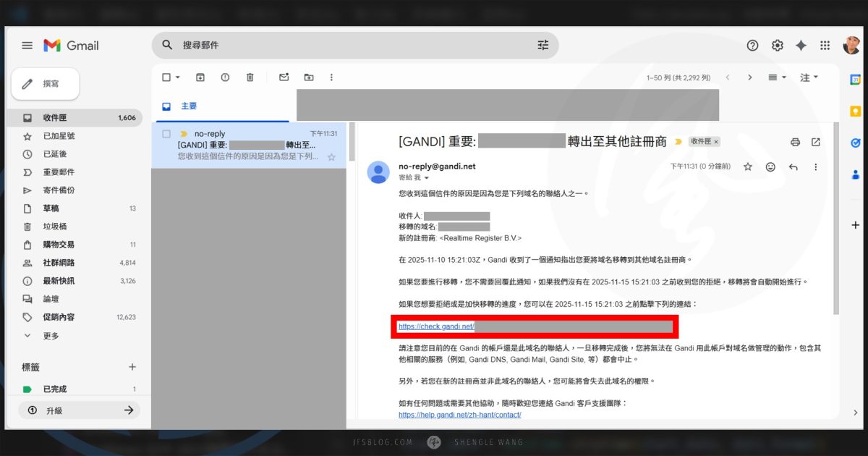Ask Gemini with the sparkle icon
The image size is (868, 456).
[x=800, y=45]
